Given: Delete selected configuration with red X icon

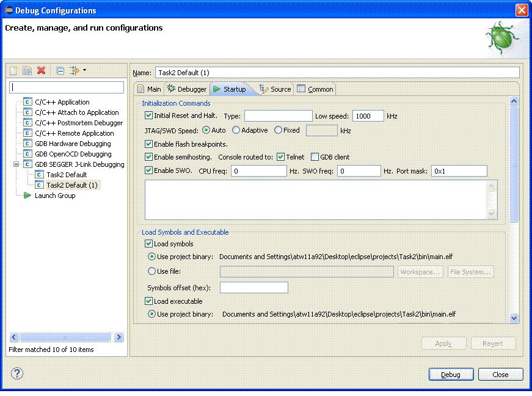Looking at the screenshot, I should [x=42, y=70].
